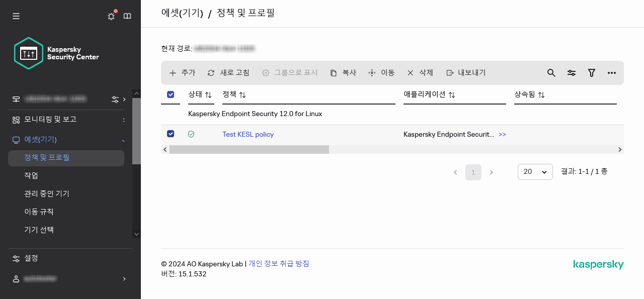Click the ellipsis icon for more actions
The image size is (644, 299).
[611, 73]
